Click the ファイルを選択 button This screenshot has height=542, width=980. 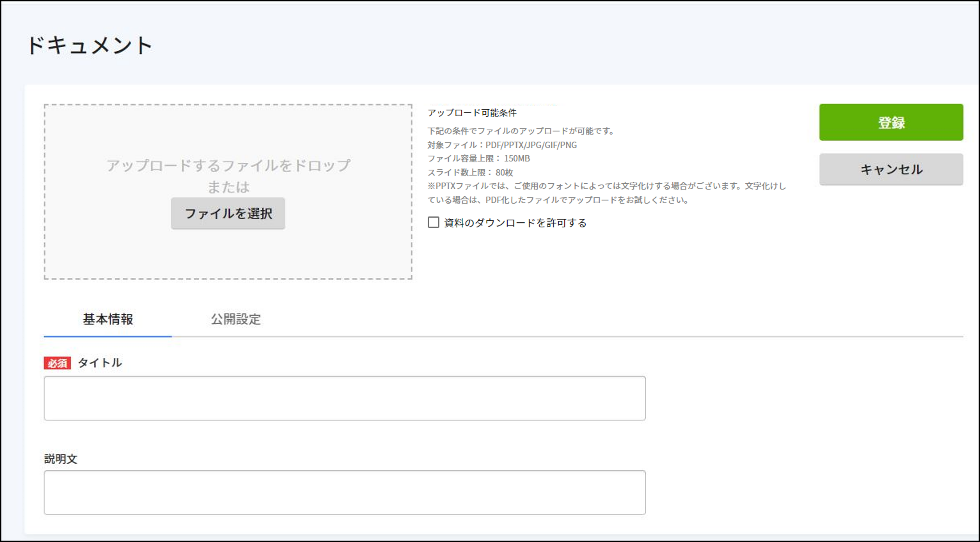[228, 213]
